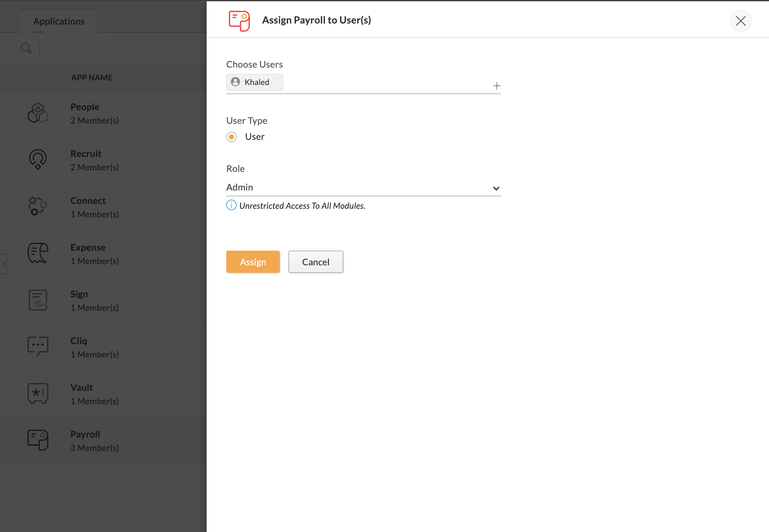Click the Khaled user chip
769x532 pixels.
tap(254, 82)
